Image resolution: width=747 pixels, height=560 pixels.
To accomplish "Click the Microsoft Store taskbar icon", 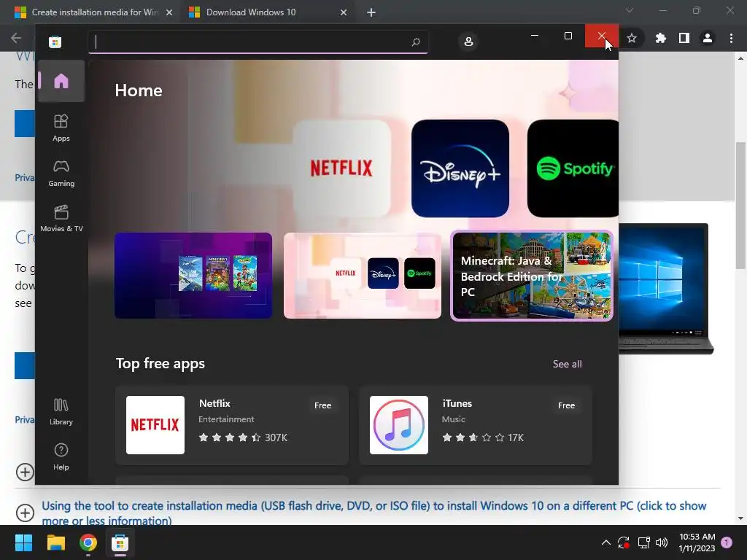I will (120, 542).
